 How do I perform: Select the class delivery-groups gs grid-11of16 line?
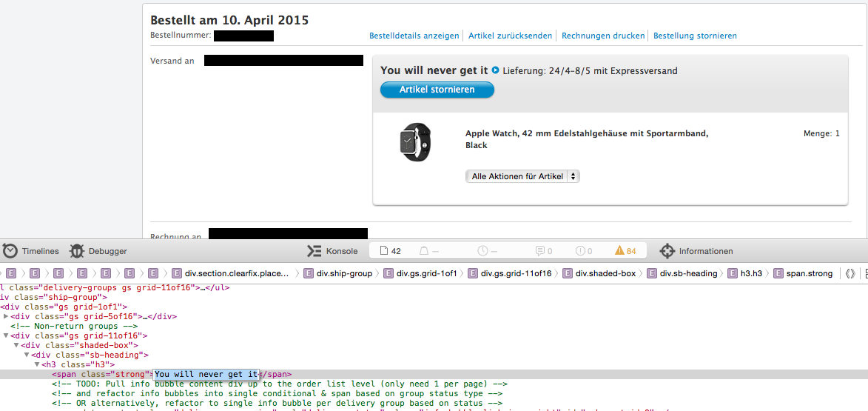pyautogui.click(x=115, y=287)
